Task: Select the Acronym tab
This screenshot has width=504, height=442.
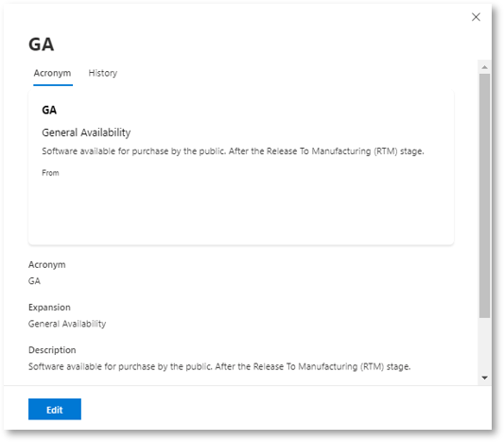Action: tap(52, 73)
